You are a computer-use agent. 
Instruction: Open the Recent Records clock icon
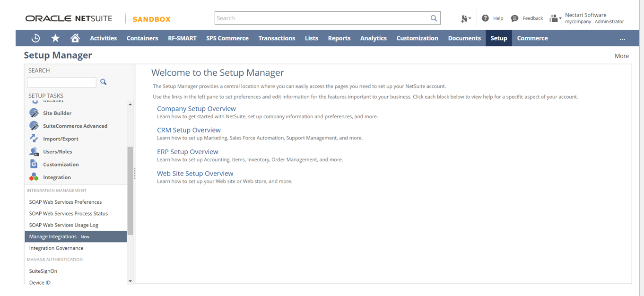pos(35,38)
